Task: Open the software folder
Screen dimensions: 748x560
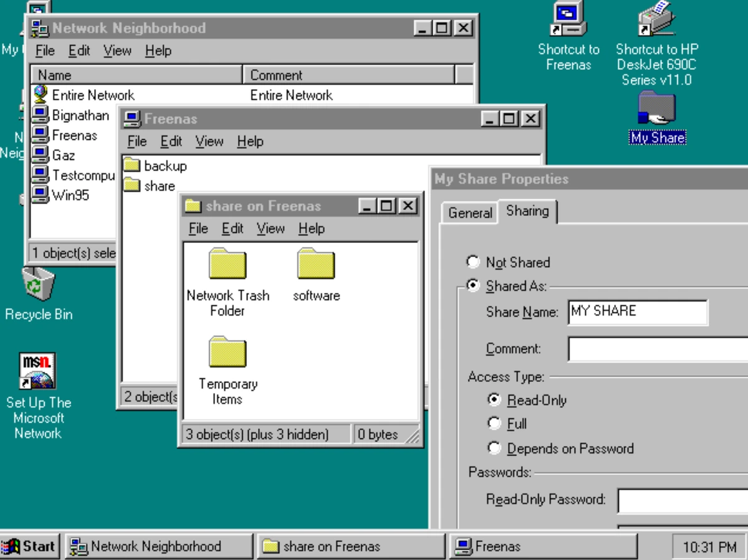Action: click(315, 263)
